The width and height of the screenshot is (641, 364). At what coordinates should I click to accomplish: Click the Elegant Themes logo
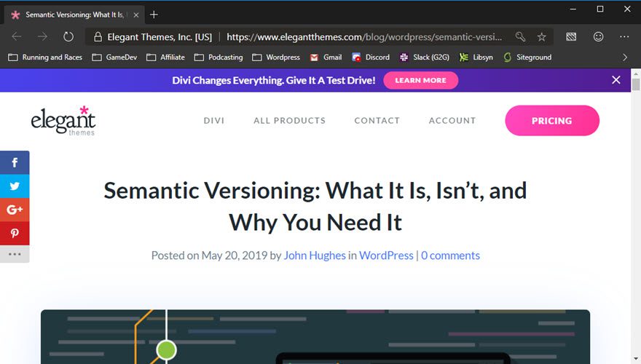coord(63,121)
